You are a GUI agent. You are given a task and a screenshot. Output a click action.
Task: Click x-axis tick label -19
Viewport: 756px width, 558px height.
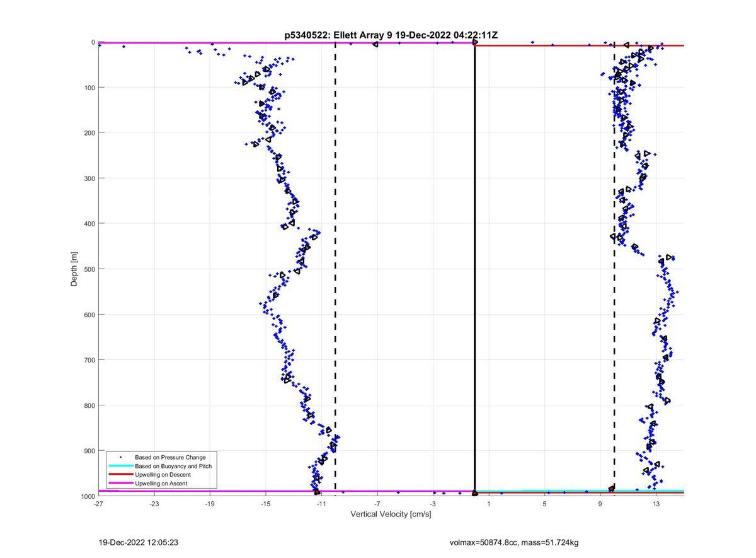coord(210,504)
